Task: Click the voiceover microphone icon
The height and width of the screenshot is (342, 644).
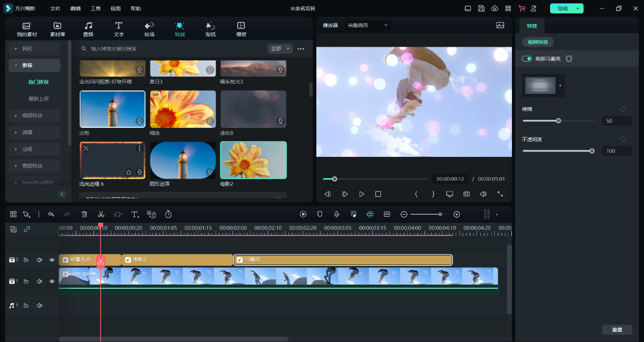Action: click(x=336, y=214)
